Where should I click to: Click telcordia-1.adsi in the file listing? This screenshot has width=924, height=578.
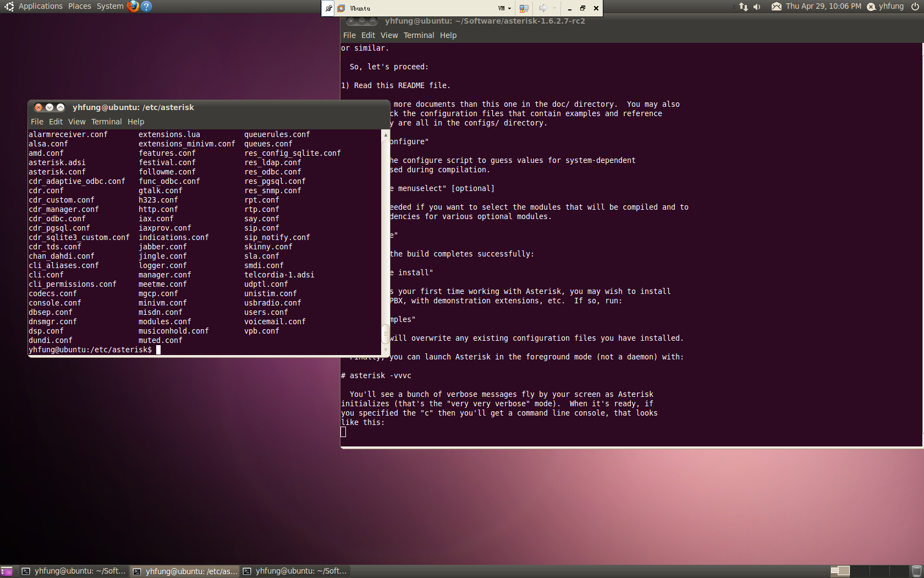[279, 275]
